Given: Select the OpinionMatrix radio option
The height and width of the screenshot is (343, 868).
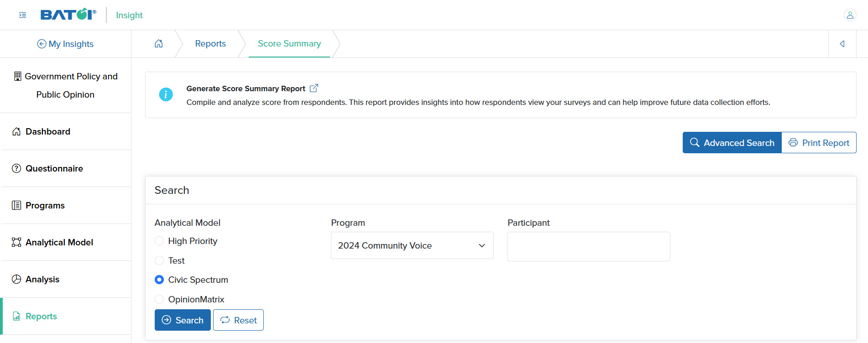Looking at the screenshot, I should click(159, 299).
